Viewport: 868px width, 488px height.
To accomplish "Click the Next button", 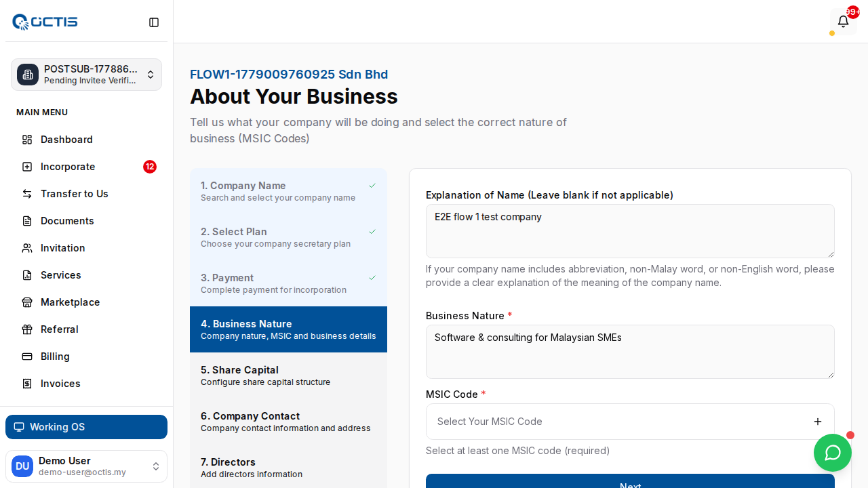I will click(630, 481).
